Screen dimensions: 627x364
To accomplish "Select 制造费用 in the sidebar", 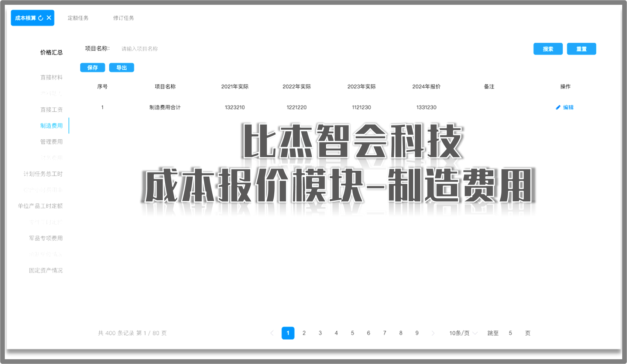I will coord(51,126).
